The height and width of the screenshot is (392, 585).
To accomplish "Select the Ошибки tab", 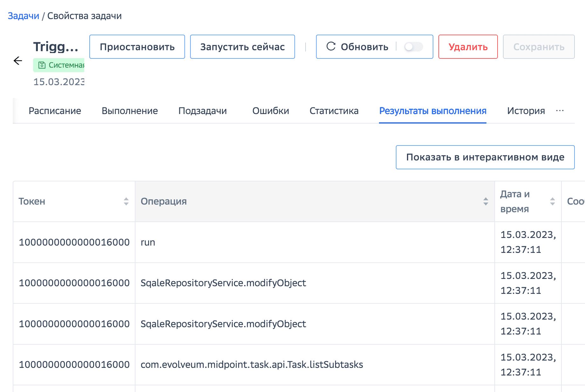I will [x=271, y=111].
